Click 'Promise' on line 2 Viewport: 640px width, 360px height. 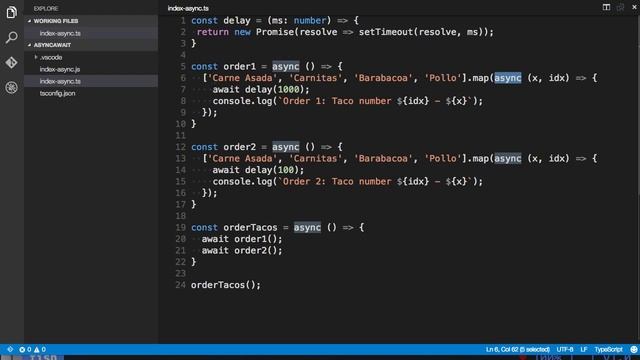tap(275, 32)
